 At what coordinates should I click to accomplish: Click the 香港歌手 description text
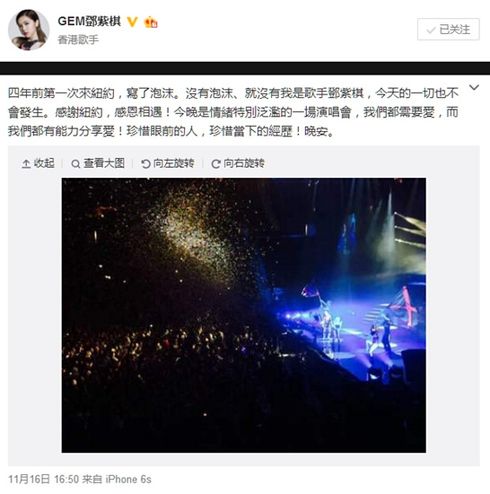click(x=78, y=40)
